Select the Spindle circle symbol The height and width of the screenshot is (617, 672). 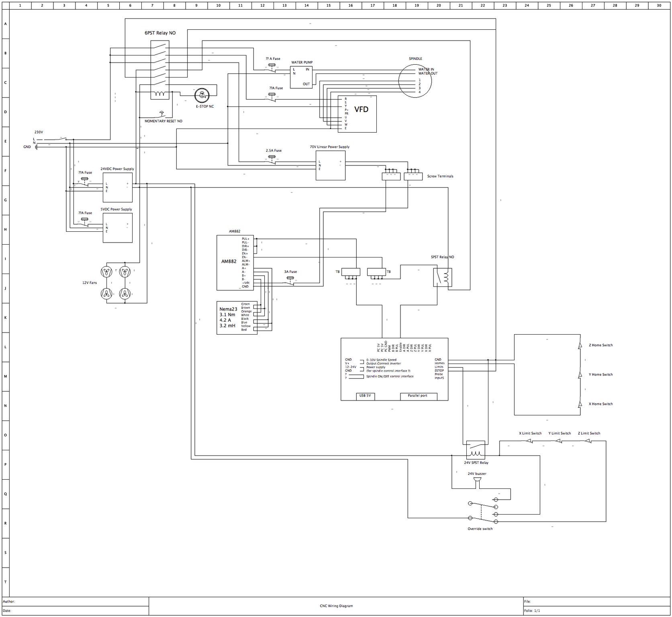(x=415, y=81)
